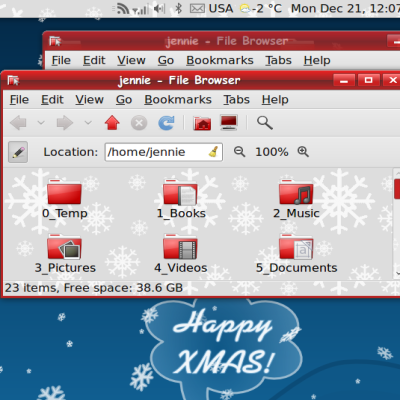Click the front window's title bar menu icon

(13, 80)
